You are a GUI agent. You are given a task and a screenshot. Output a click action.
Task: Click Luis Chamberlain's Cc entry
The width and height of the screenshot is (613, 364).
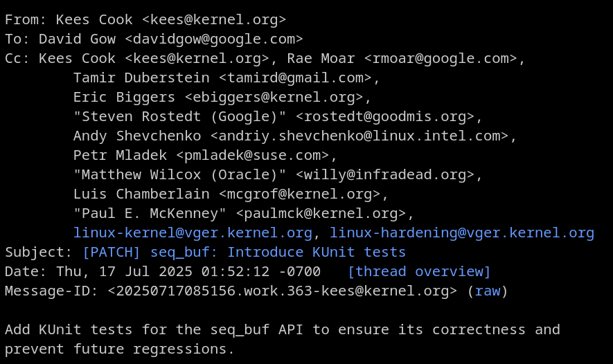(x=230, y=194)
